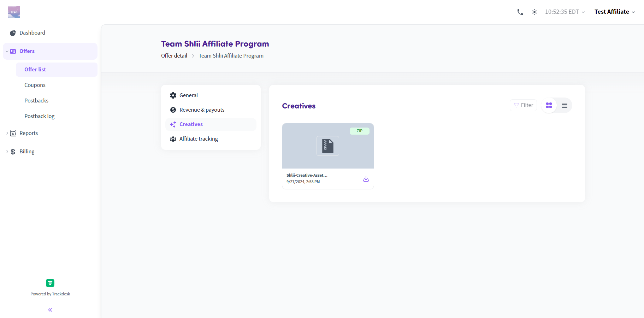Click the company logo at top left
Image resolution: width=644 pixels, height=318 pixels.
(x=14, y=12)
